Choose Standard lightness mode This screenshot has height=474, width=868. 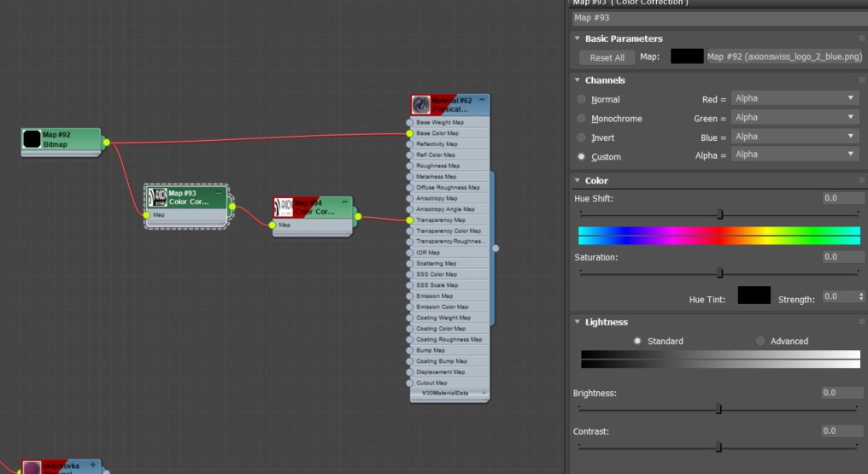click(x=637, y=341)
